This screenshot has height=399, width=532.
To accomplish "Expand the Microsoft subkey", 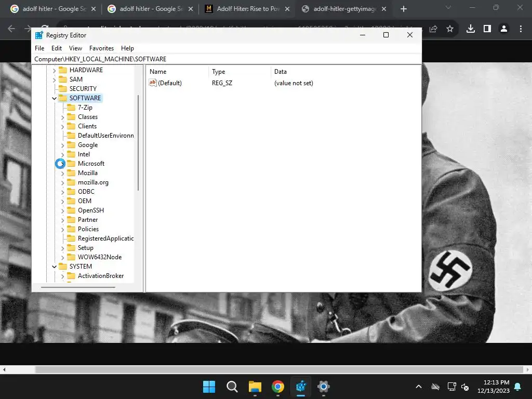I will 62,164.
